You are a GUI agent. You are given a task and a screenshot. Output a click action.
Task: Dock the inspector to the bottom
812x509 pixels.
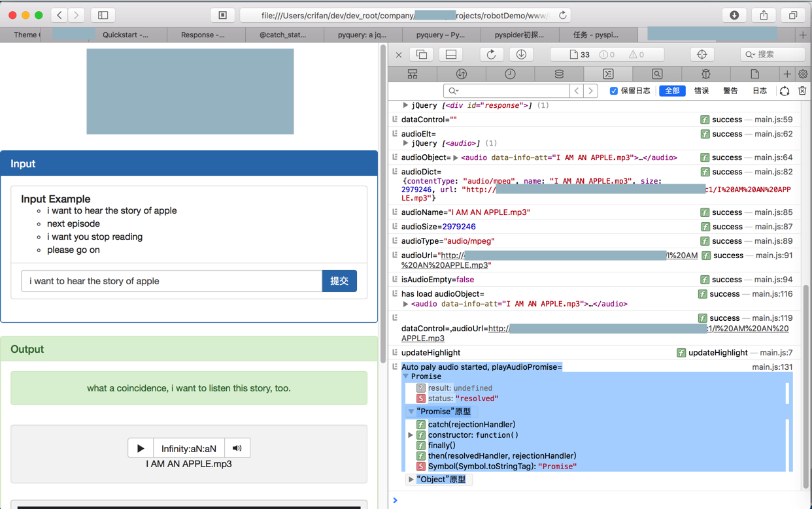click(451, 54)
